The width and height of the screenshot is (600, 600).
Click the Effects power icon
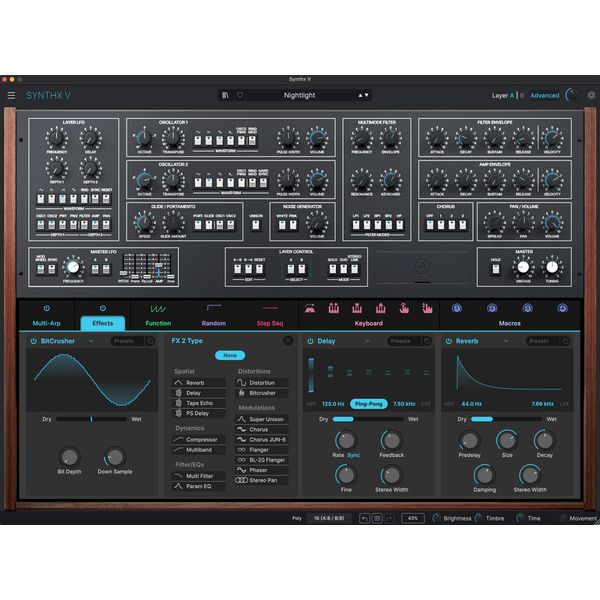click(x=103, y=308)
